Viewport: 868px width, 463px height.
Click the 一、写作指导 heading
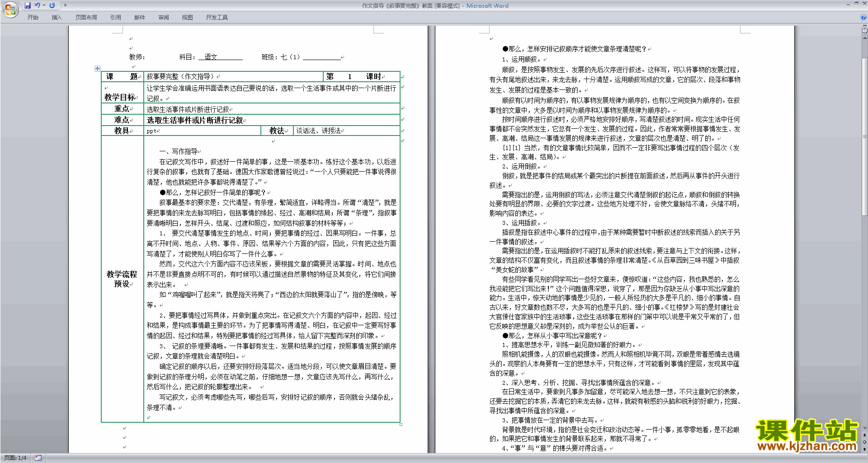click(x=179, y=151)
